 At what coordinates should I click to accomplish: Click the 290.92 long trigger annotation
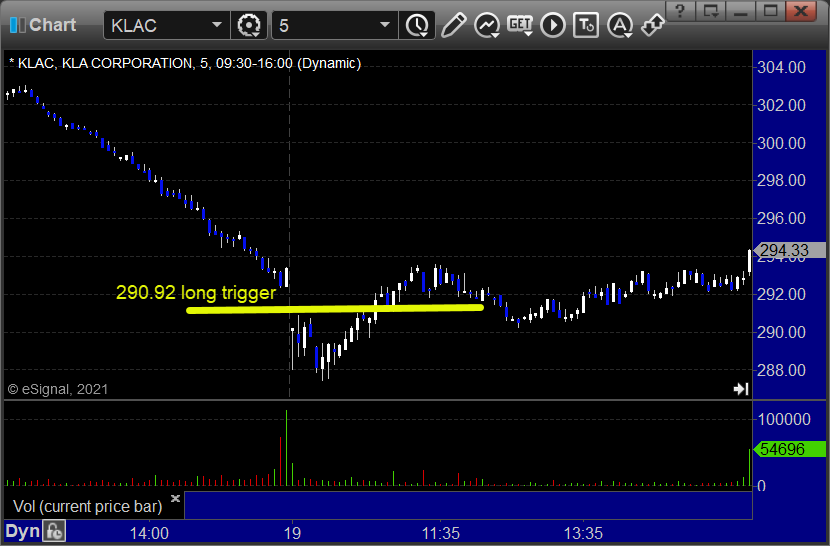pos(196,292)
